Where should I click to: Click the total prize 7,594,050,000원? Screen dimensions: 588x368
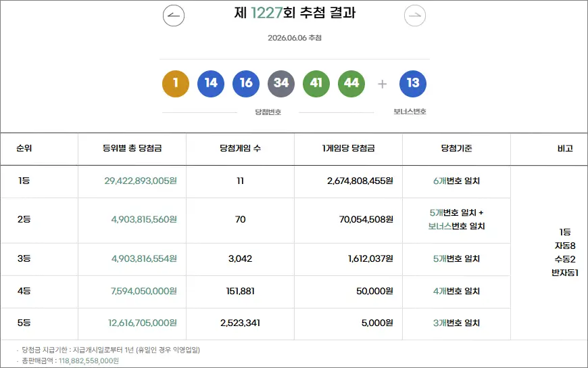click(x=144, y=291)
